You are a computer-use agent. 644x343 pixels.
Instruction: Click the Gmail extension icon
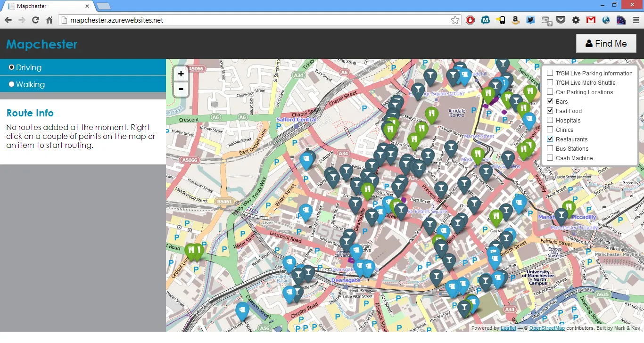pos(591,20)
